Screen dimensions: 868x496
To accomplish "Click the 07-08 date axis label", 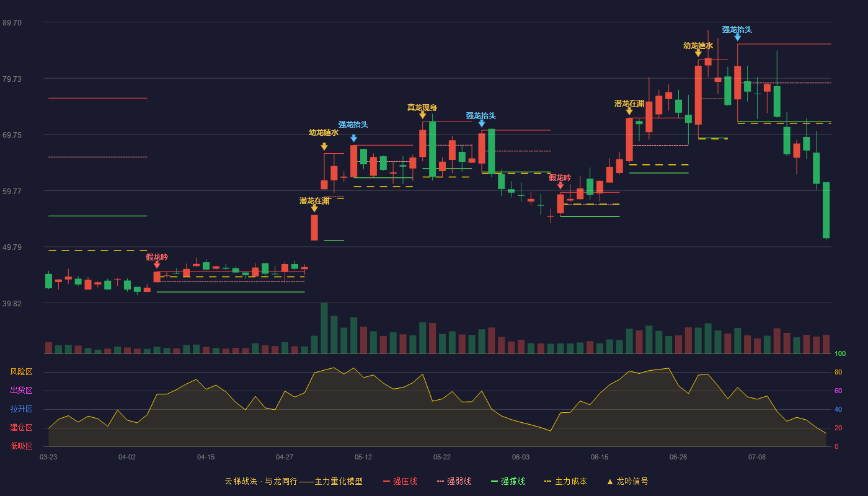I will [757, 457].
